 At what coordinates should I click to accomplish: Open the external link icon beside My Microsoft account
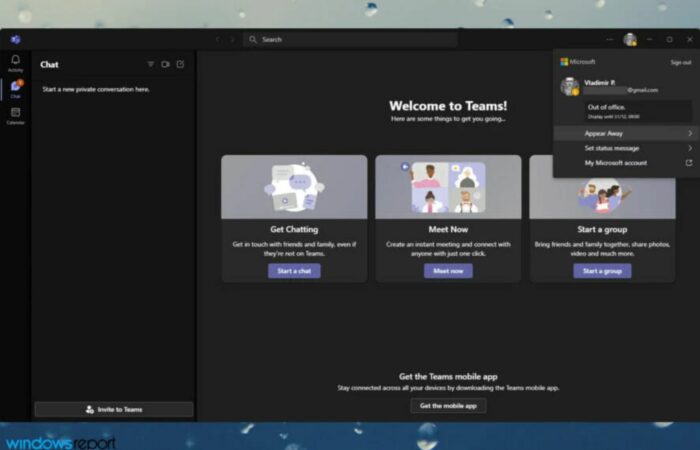(x=689, y=162)
